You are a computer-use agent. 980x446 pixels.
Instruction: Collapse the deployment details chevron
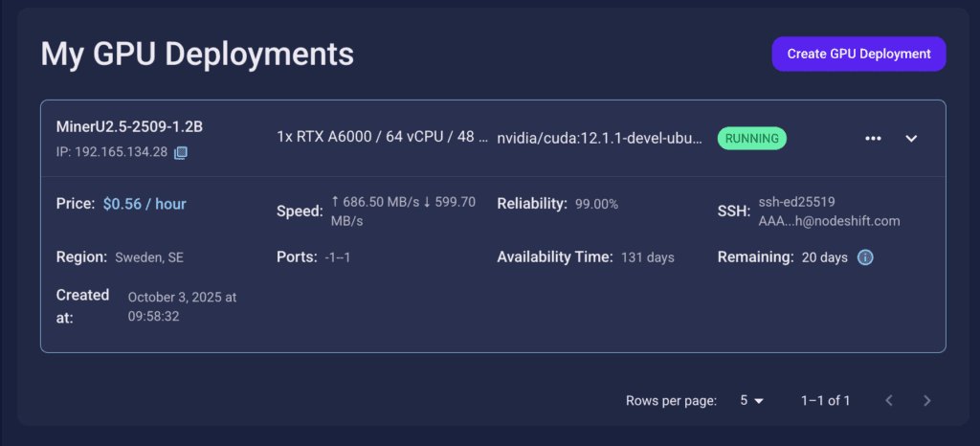[911, 138]
